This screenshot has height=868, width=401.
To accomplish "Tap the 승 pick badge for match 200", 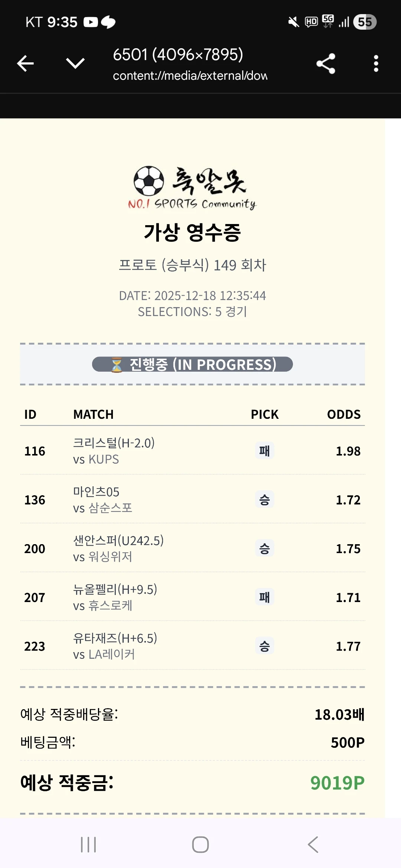I will tap(264, 548).
